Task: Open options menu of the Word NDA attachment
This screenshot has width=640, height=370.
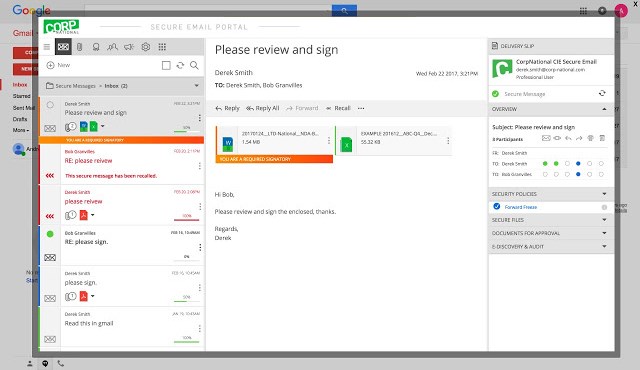Action: tap(329, 141)
